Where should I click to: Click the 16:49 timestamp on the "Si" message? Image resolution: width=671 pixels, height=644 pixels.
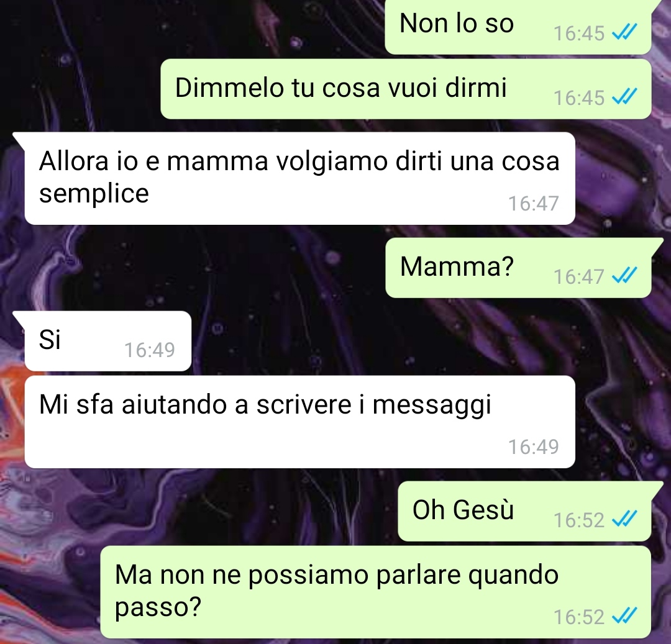[149, 350]
